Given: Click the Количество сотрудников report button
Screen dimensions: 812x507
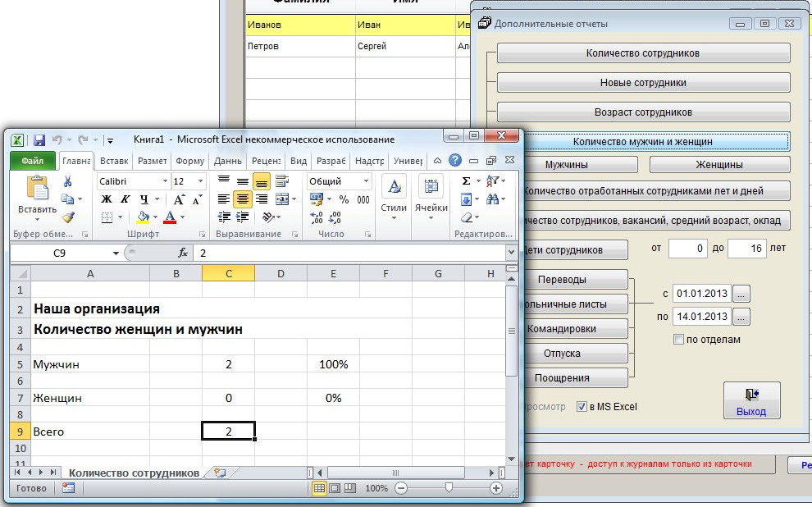Looking at the screenshot, I should click(643, 53).
